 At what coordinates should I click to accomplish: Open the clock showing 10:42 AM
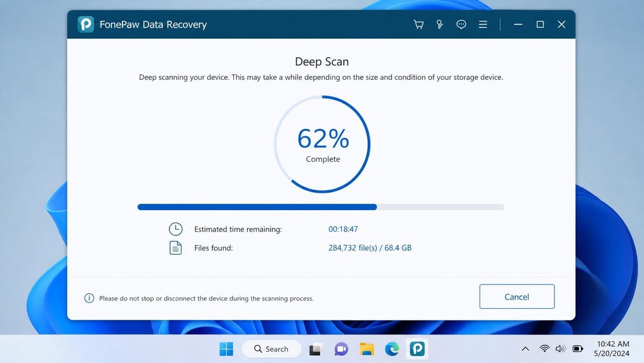(612, 349)
